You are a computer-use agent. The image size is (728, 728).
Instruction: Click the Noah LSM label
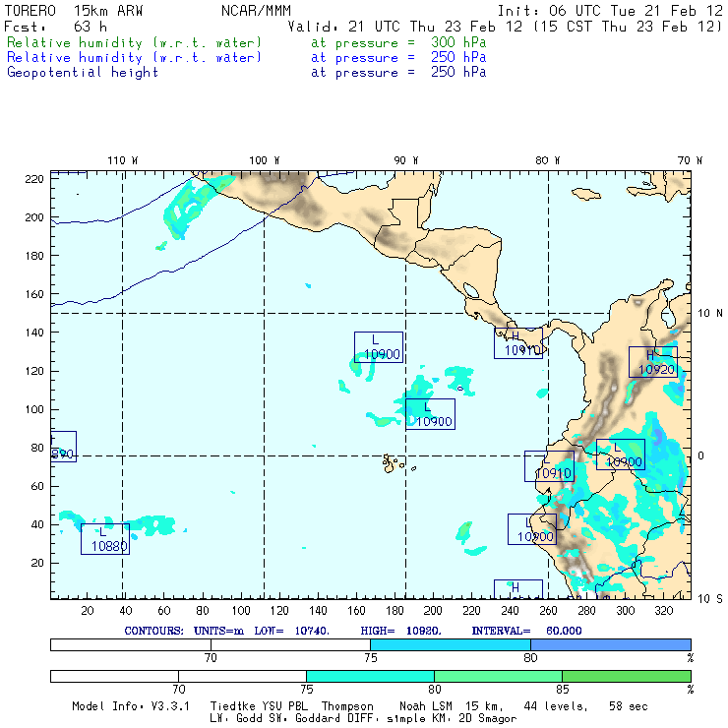pyautogui.click(x=426, y=706)
